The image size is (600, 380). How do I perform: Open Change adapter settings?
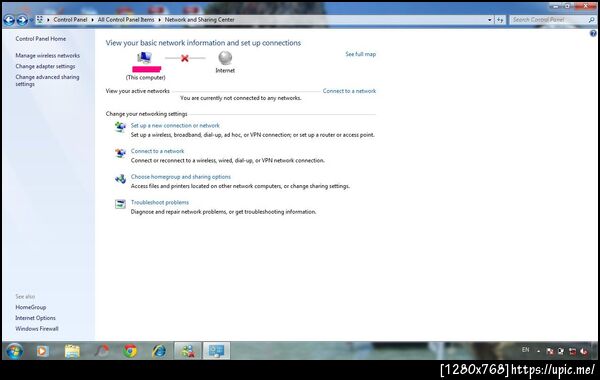tap(45, 66)
